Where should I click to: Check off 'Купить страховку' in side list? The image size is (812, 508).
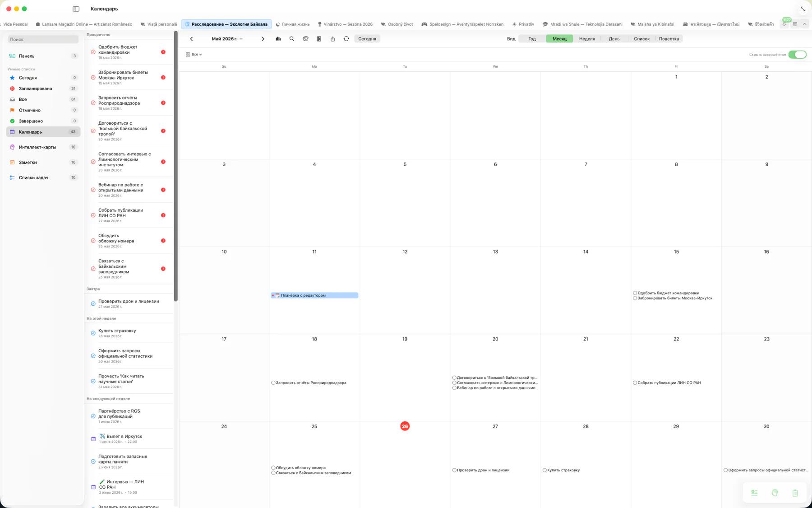[x=93, y=333]
